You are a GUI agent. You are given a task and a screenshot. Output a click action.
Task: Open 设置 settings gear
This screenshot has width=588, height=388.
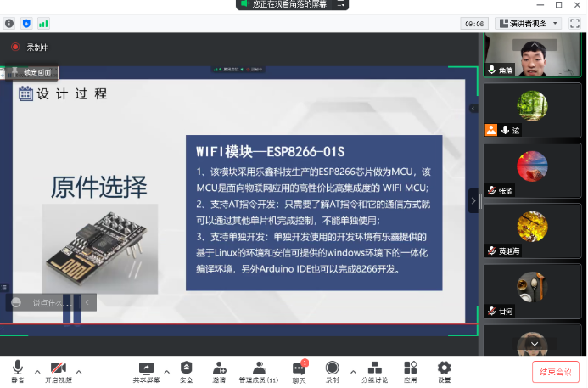coord(444,372)
